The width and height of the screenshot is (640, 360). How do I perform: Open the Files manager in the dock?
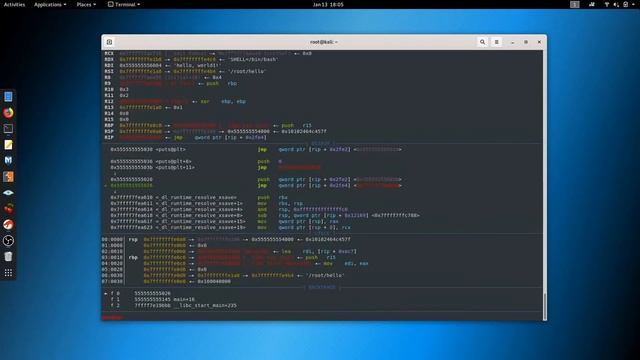click(x=8, y=97)
